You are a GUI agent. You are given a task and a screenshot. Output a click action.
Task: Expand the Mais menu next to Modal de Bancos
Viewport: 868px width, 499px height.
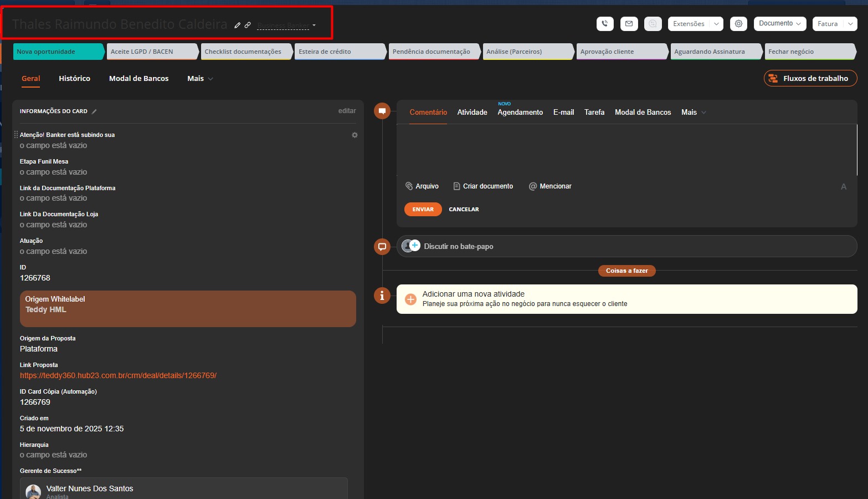point(200,79)
